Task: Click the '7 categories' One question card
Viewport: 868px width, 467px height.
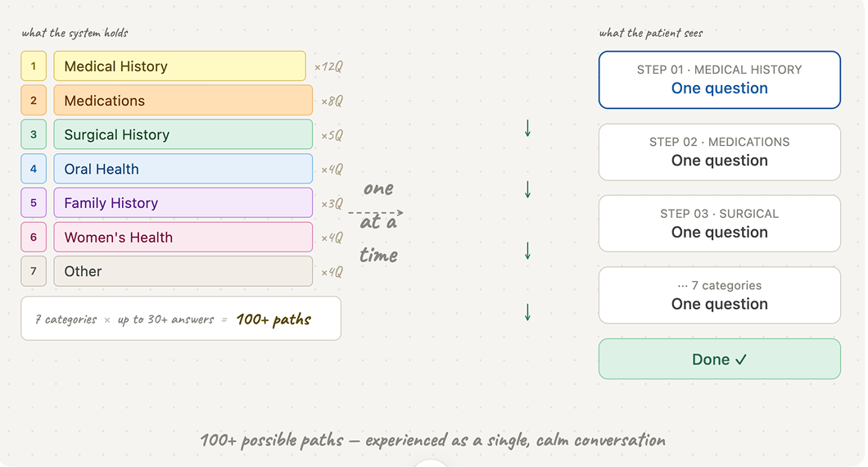Action: 719,295
